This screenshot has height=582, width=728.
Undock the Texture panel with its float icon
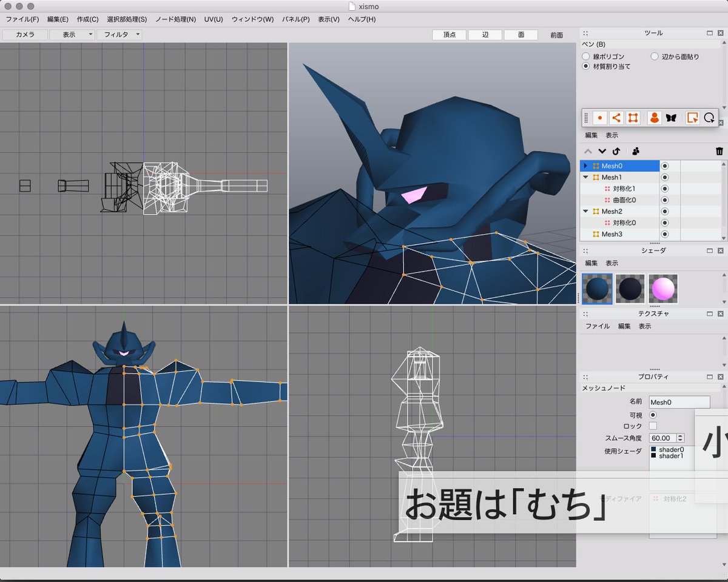710,313
